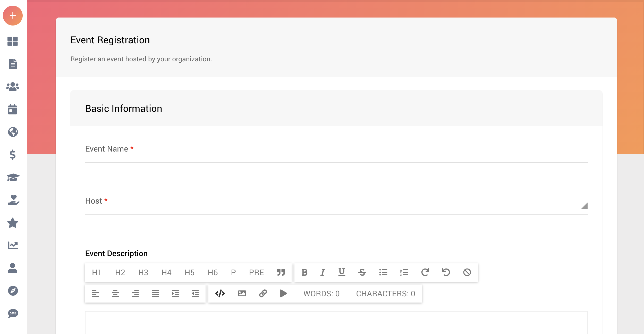Viewport: 644px width, 334px height.
Task: Toggle underline formatting
Action: [x=342, y=272]
